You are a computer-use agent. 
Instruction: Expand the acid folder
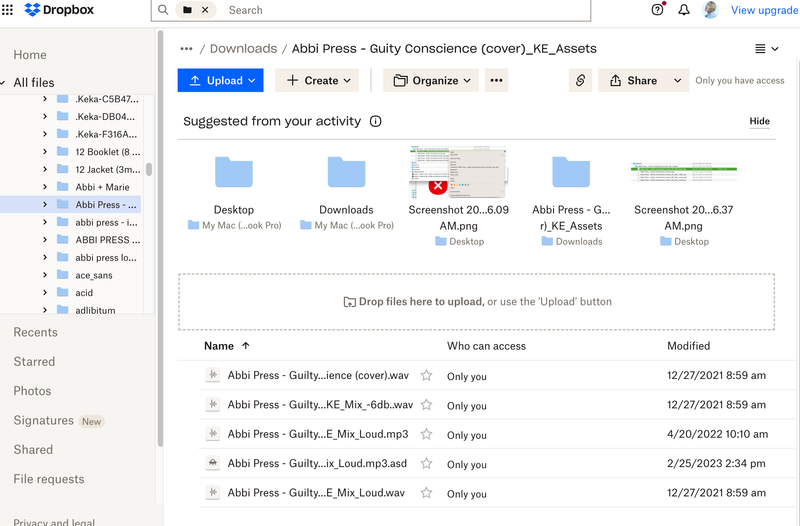point(45,293)
